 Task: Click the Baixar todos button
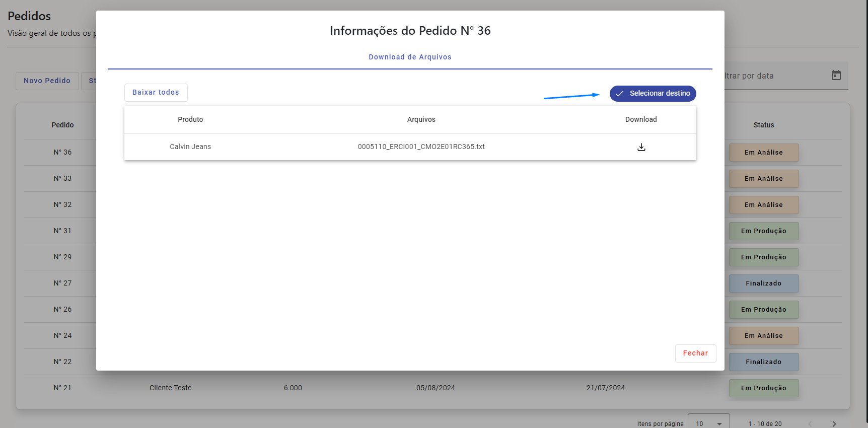pos(156,93)
